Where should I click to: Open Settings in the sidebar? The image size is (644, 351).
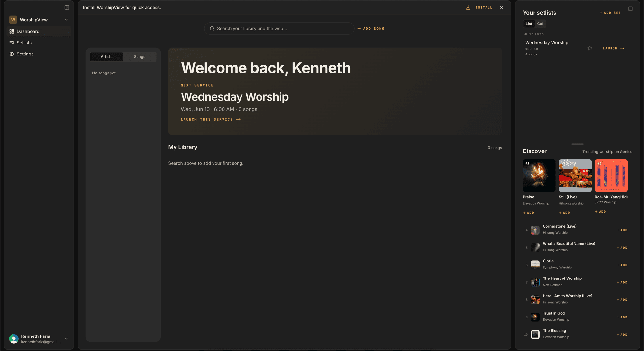click(x=39, y=54)
